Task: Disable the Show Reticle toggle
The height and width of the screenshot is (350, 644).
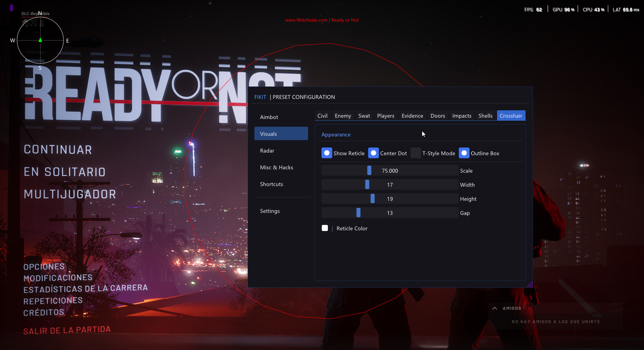Action: (x=326, y=153)
